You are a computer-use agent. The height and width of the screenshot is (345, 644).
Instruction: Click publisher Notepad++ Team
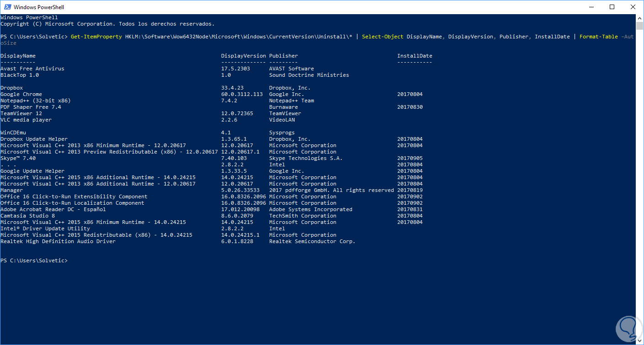point(292,101)
